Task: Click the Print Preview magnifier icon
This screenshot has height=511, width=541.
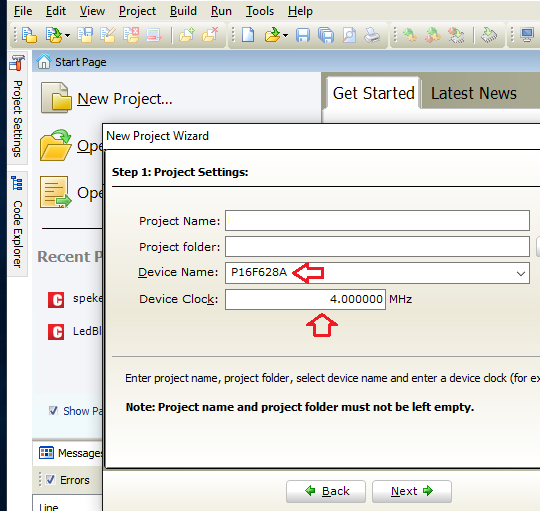Action: 349,35
